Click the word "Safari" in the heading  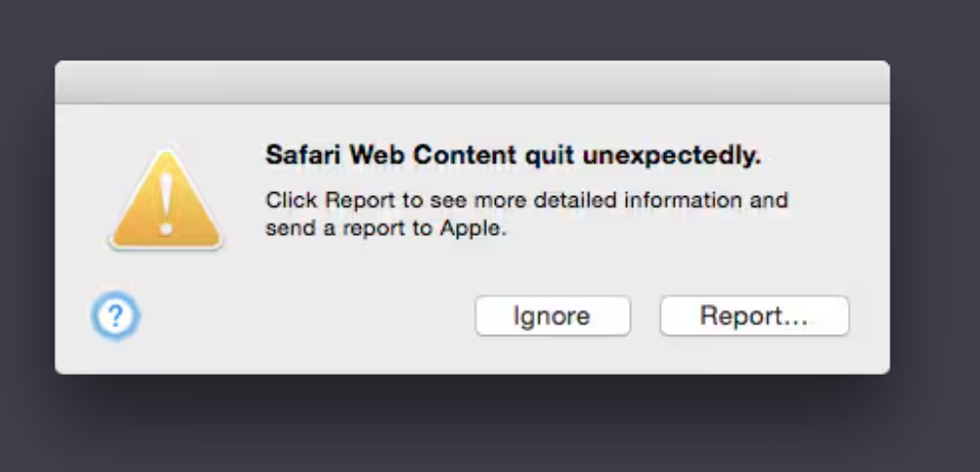point(303,154)
